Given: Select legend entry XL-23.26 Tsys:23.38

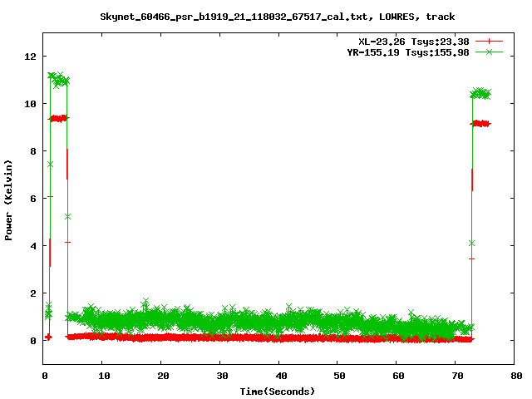Looking at the screenshot, I should pos(414,42).
